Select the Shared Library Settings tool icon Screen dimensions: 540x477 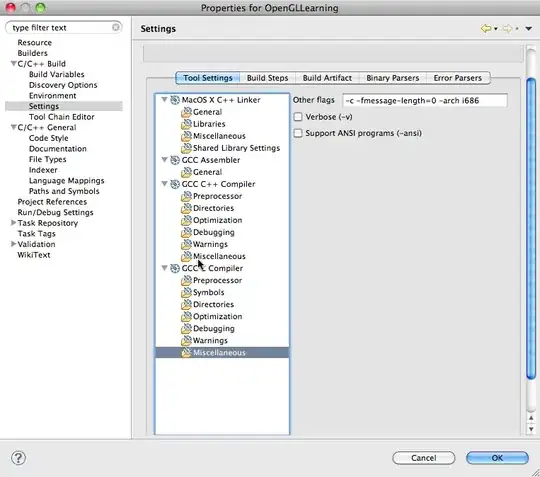[186, 148]
